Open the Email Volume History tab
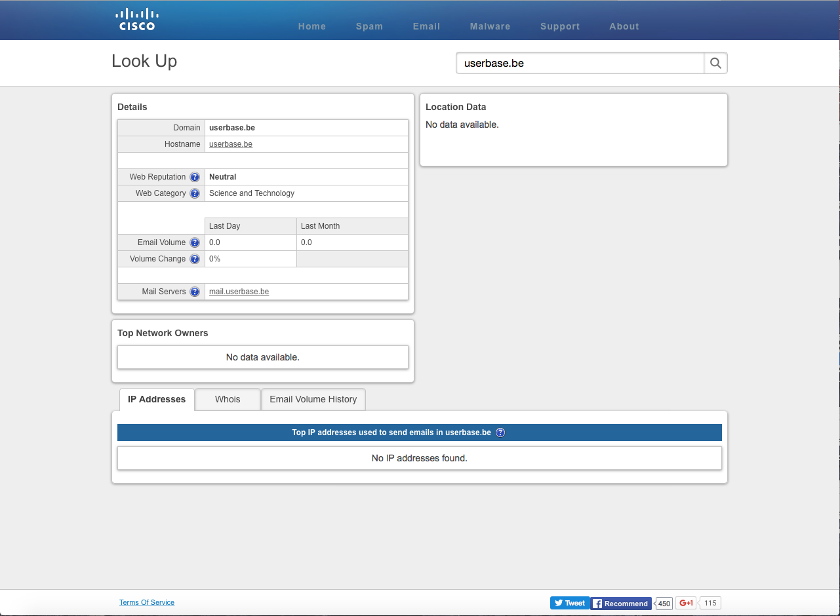This screenshot has width=840, height=616. pyautogui.click(x=313, y=399)
